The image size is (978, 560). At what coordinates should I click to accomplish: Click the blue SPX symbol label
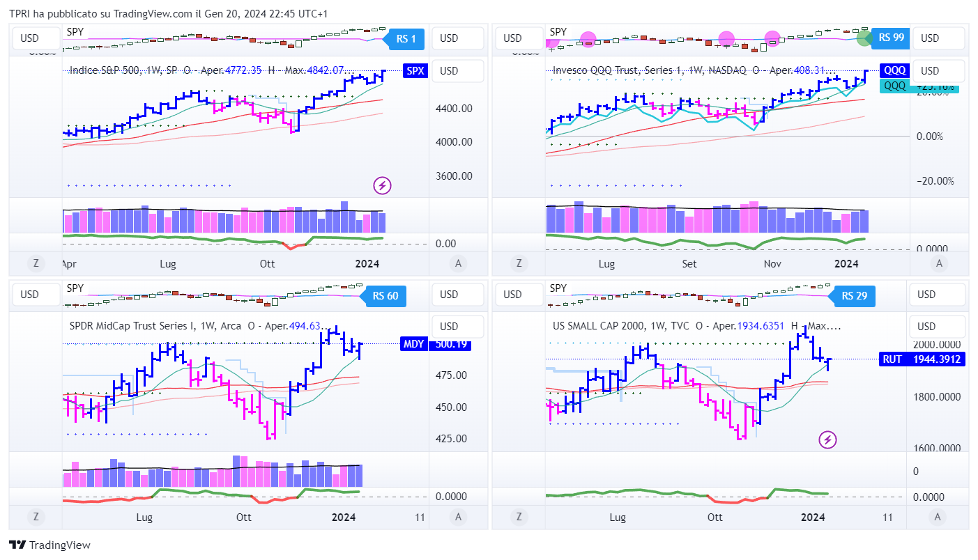pyautogui.click(x=415, y=71)
